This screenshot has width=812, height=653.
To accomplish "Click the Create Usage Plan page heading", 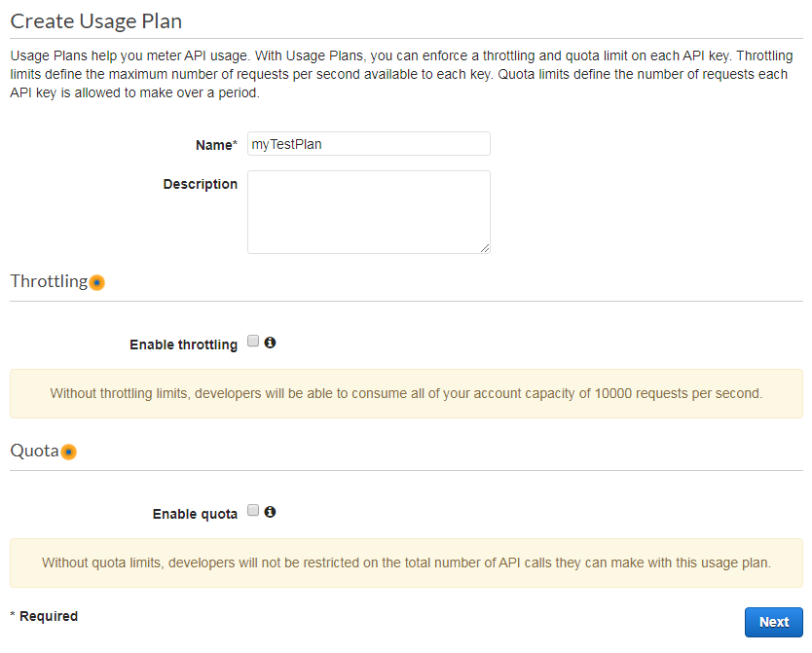I will click(x=95, y=20).
